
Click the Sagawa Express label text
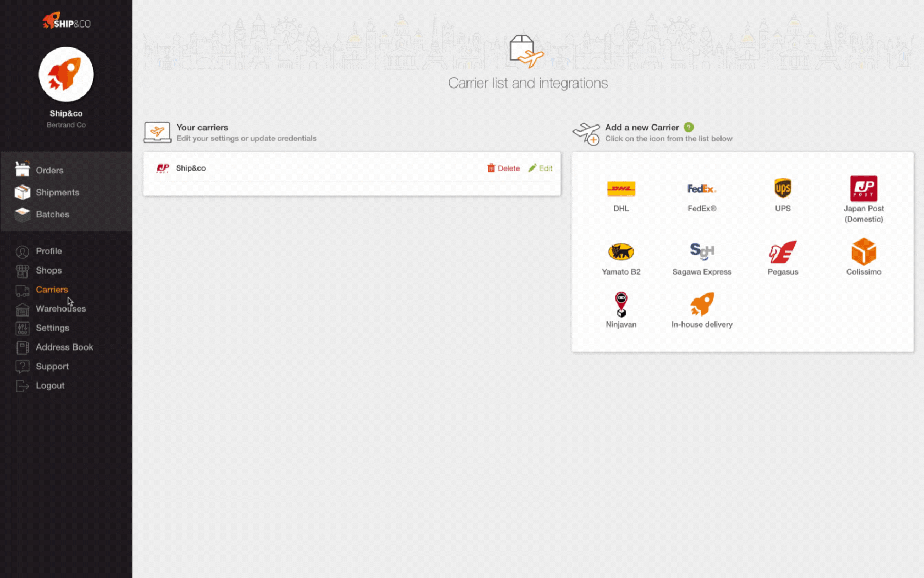702,272
